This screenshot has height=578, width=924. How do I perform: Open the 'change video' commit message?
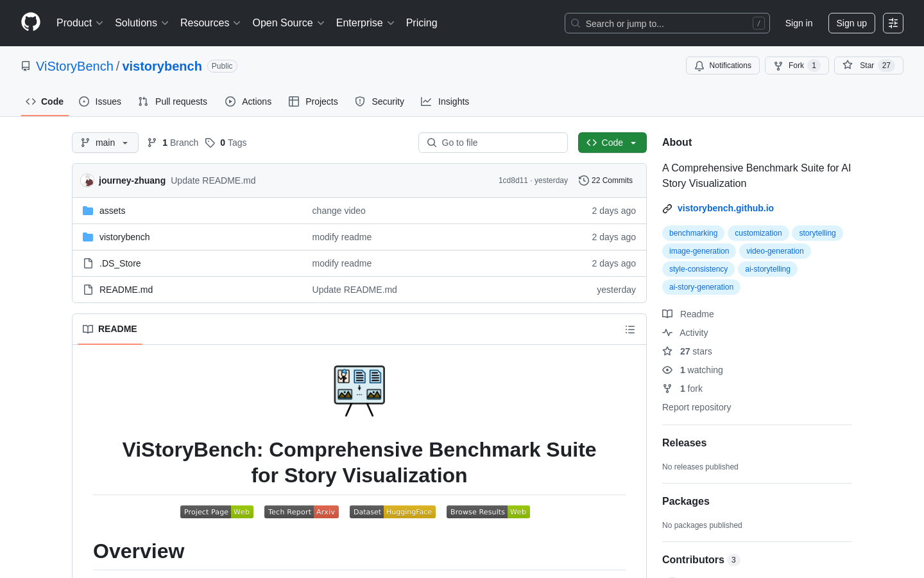pyautogui.click(x=339, y=211)
